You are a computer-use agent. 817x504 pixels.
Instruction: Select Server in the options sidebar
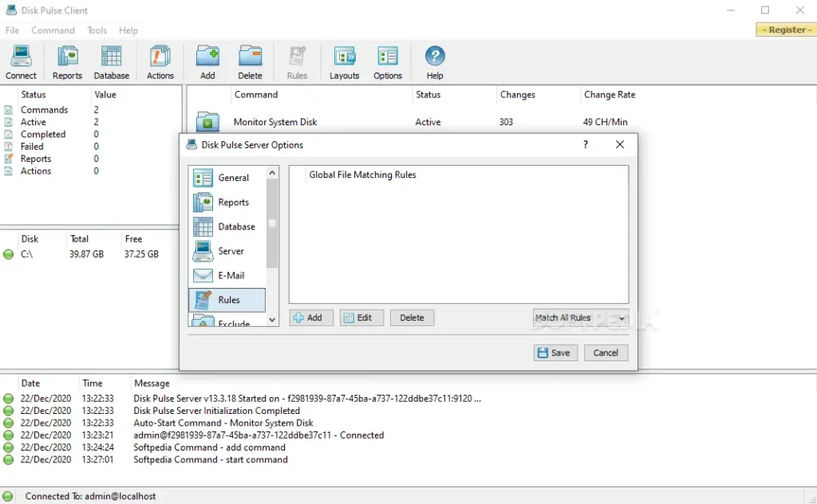point(227,251)
